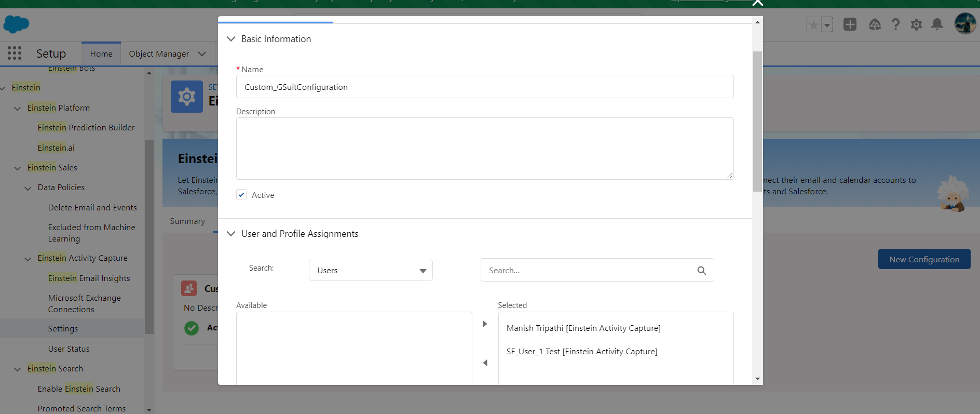Click the search magnifier in assignments search
The width and height of the screenshot is (980, 414).
(x=701, y=271)
